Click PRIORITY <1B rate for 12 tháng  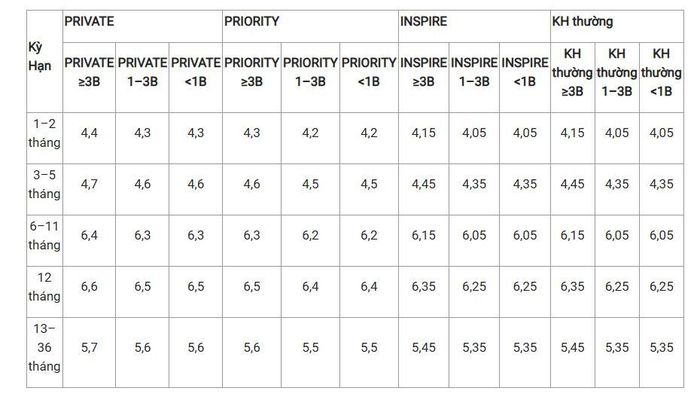point(369,292)
